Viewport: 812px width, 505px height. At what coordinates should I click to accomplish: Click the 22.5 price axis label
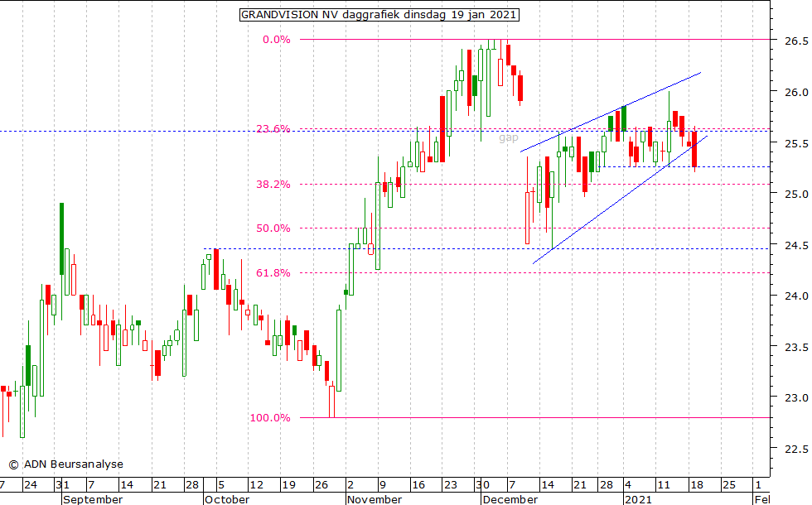(796, 450)
